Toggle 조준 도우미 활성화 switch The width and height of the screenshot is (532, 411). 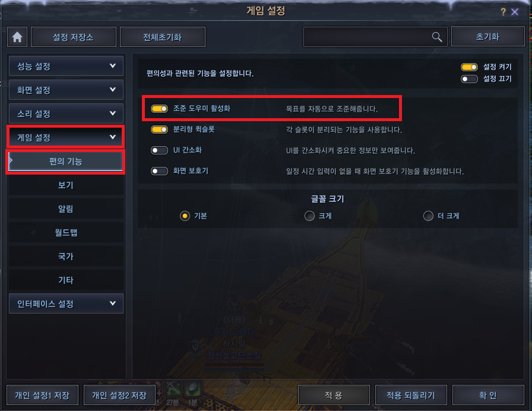point(159,109)
